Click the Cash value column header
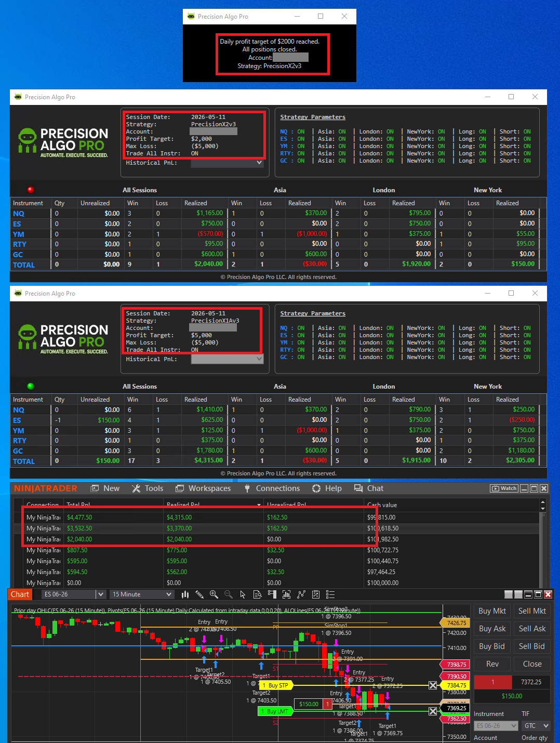560x743 pixels. pos(382,505)
